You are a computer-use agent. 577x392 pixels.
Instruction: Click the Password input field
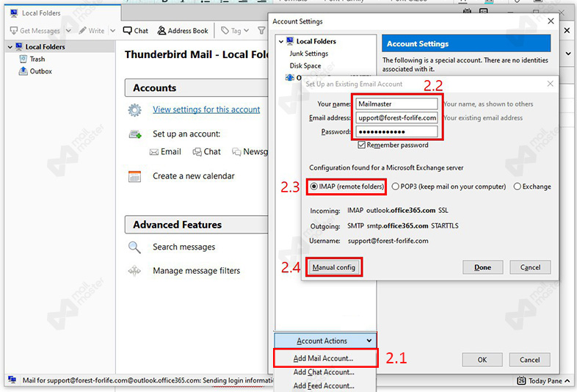(396, 132)
